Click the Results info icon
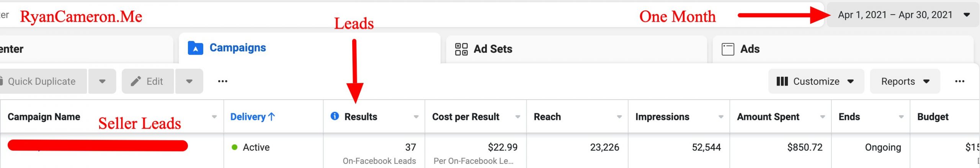The height and width of the screenshot is (168, 980). point(335,116)
